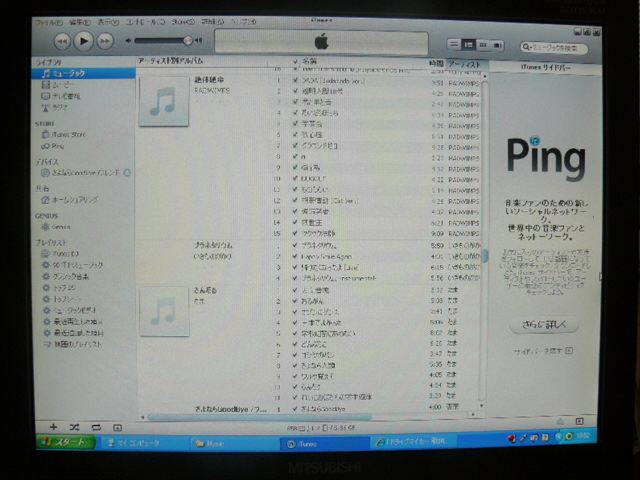Image resolution: width=640 pixels, height=480 pixels.
Task: Click the Next track fast-forward button
Action: (x=105, y=41)
